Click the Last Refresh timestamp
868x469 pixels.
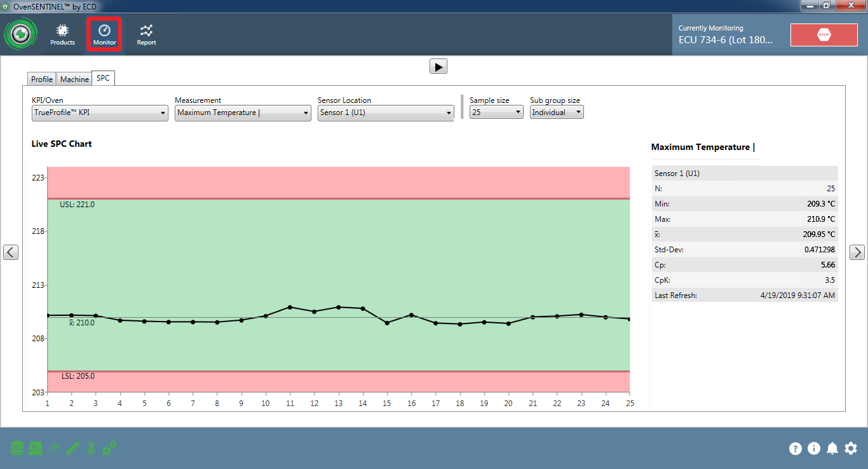797,296
